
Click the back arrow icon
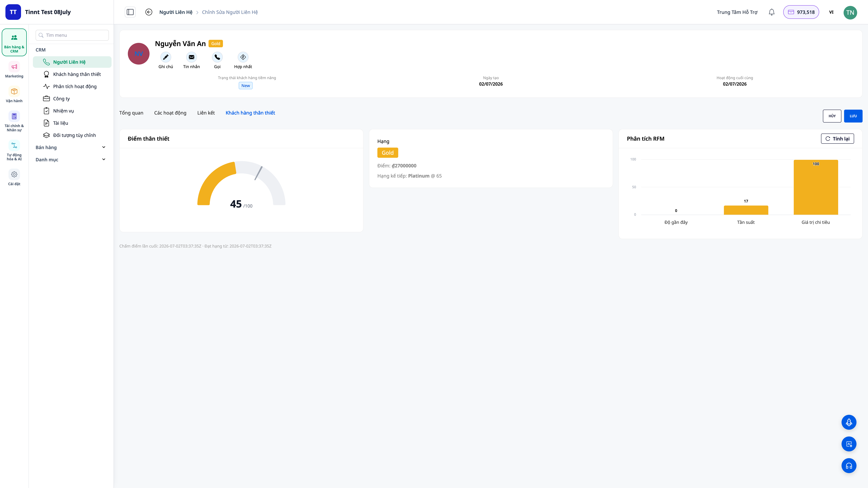pyautogui.click(x=149, y=12)
